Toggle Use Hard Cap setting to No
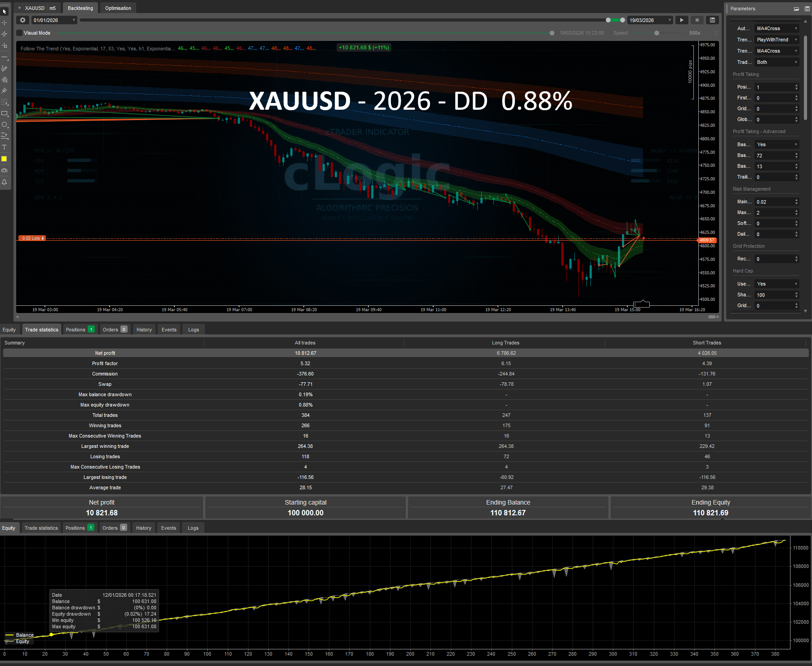Image resolution: width=812 pixels, height=666 pixels. pyautogui.click(x=777, y=284)
